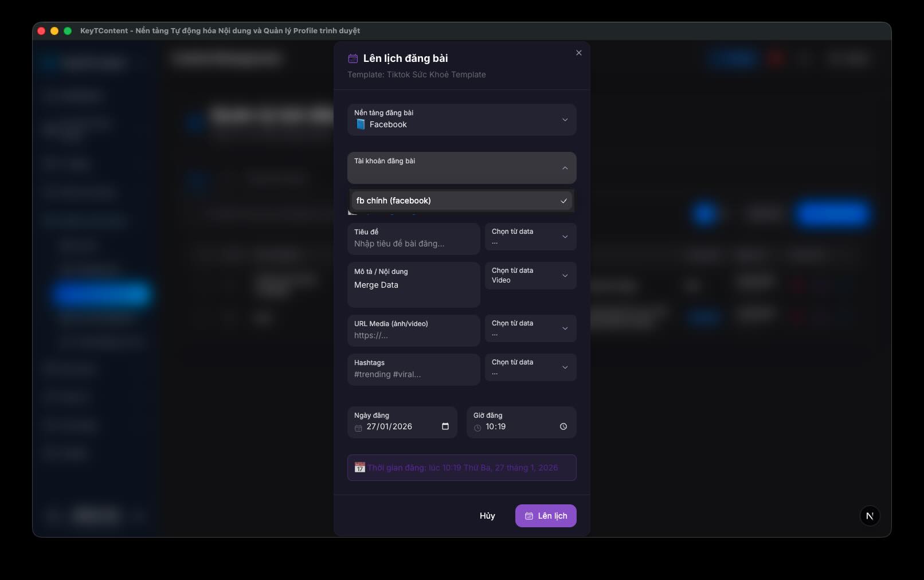Viewport: 924px width, 580px height.
Task: Close the Lên lịch đăng bài dialog
Action: [579, 53]
